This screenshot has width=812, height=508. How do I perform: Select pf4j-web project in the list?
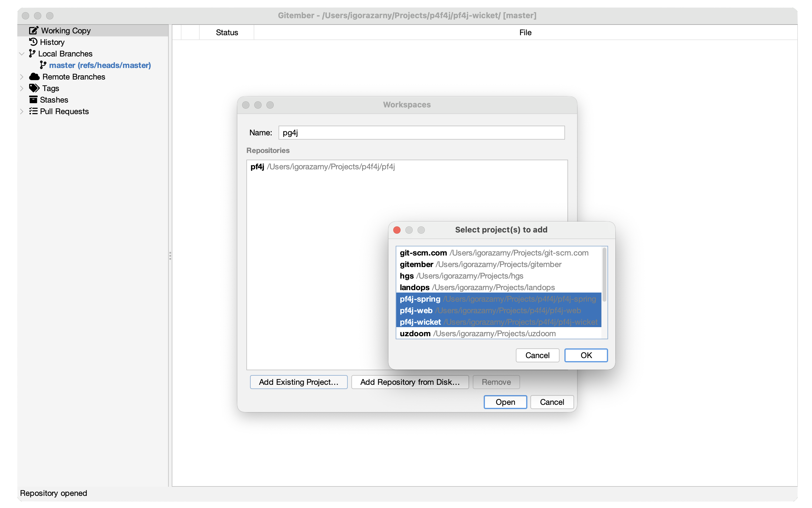[499, 310]
